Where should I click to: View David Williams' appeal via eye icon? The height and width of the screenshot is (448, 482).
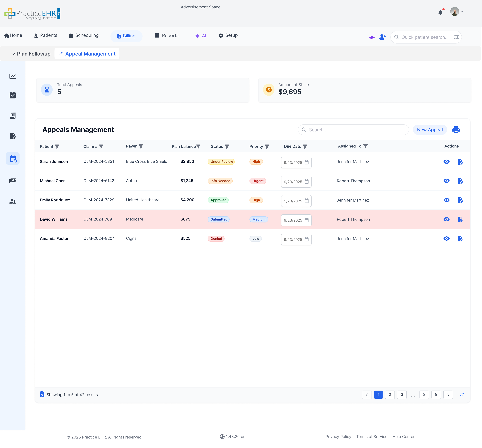[x=446, y=219]
